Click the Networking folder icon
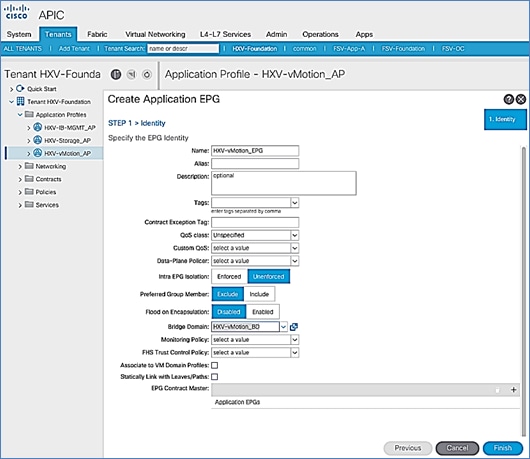 29,166
